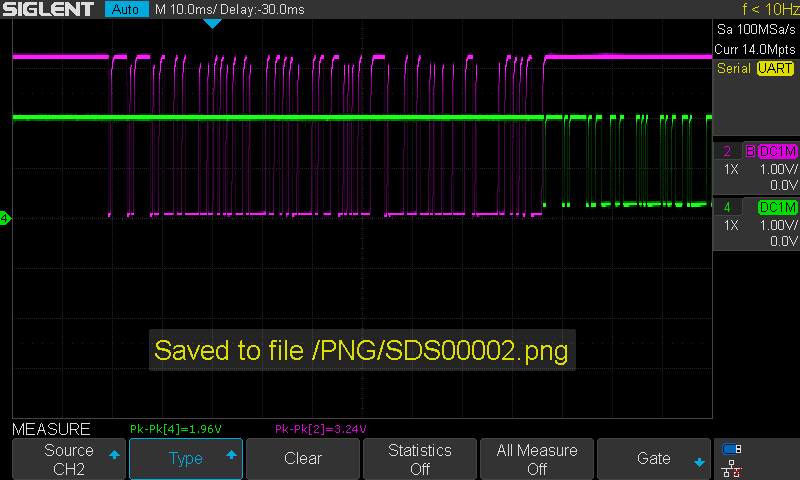Open the measurement Type selector
This screenshot has height=480, width=800.
pos(186,459)
